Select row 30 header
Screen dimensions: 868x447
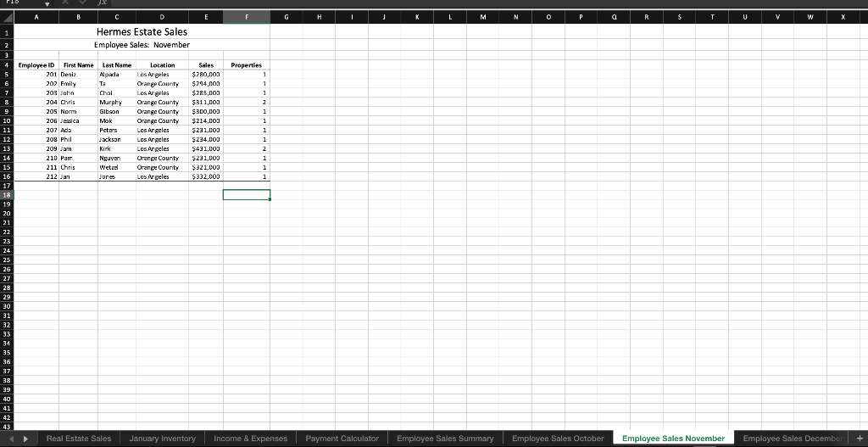click(x=7, y=306)
